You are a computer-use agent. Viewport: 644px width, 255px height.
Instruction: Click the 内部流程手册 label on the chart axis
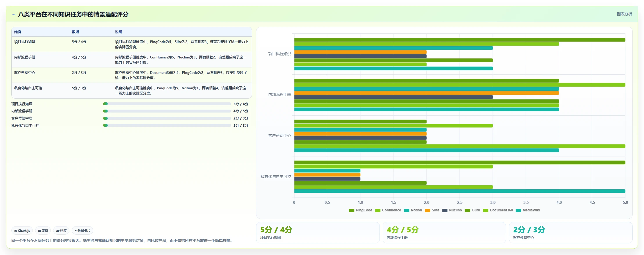pyautogui.click(x=279, y=95)
